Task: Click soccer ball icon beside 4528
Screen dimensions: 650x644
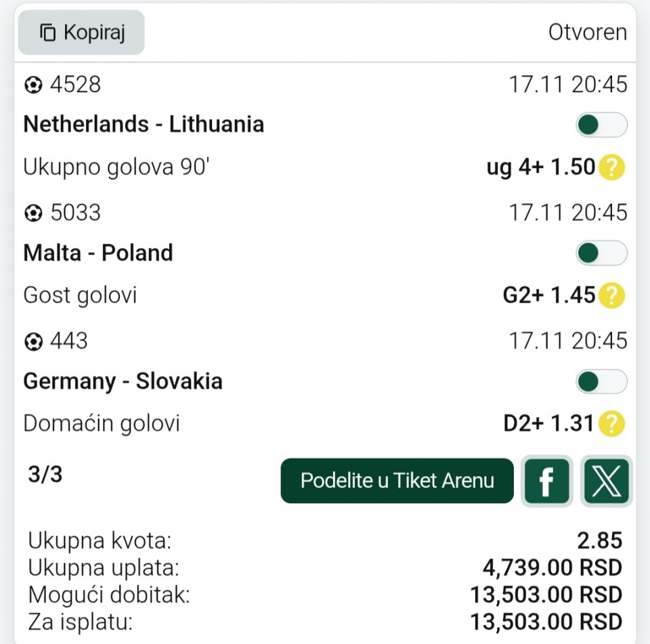Action: pos(32,85)
